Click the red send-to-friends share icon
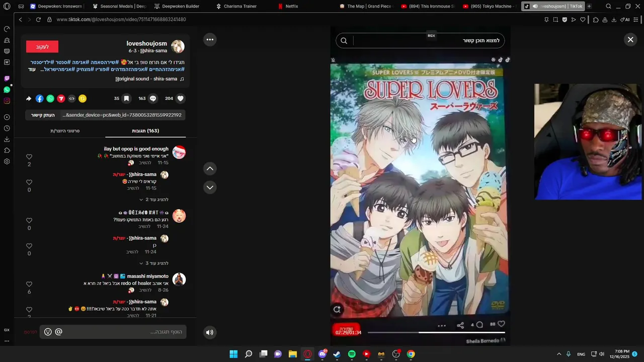Viewport: 644px width, 362px height. tap(61, 99)
